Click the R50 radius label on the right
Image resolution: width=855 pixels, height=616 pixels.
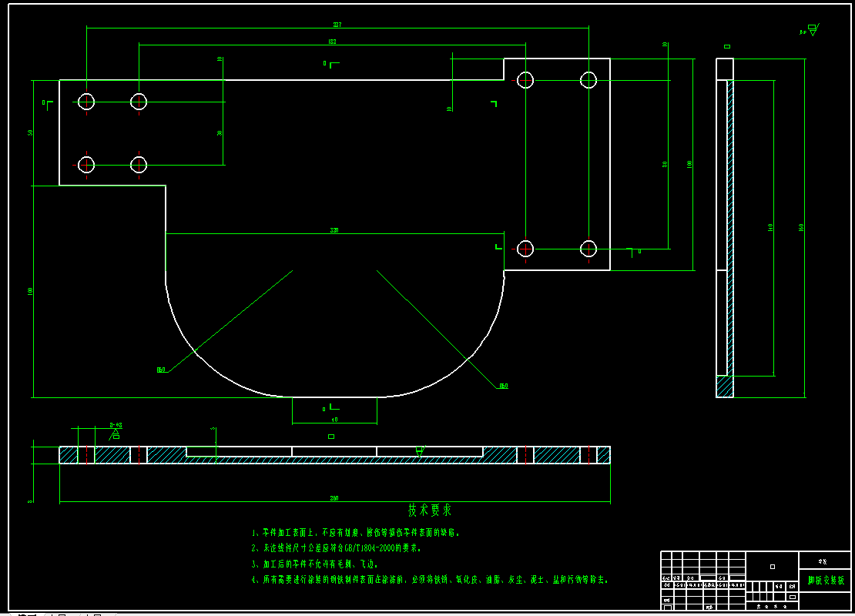[503, 386]
